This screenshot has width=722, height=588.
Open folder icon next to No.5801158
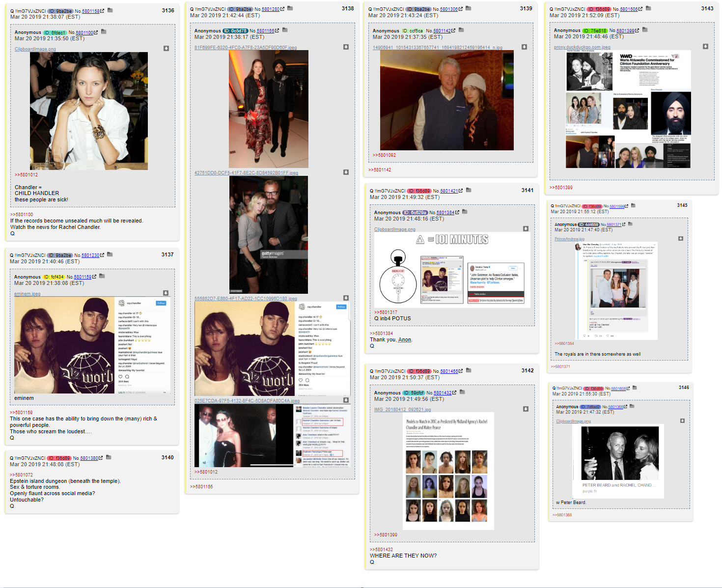[110, 10]
